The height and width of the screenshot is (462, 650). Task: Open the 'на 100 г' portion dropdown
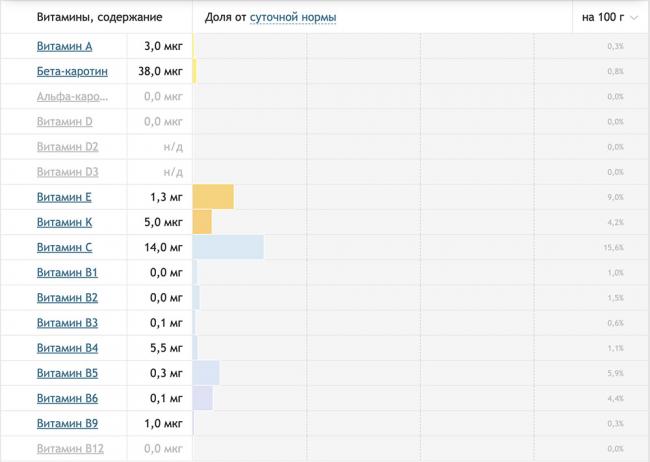(x=609, y=18)
